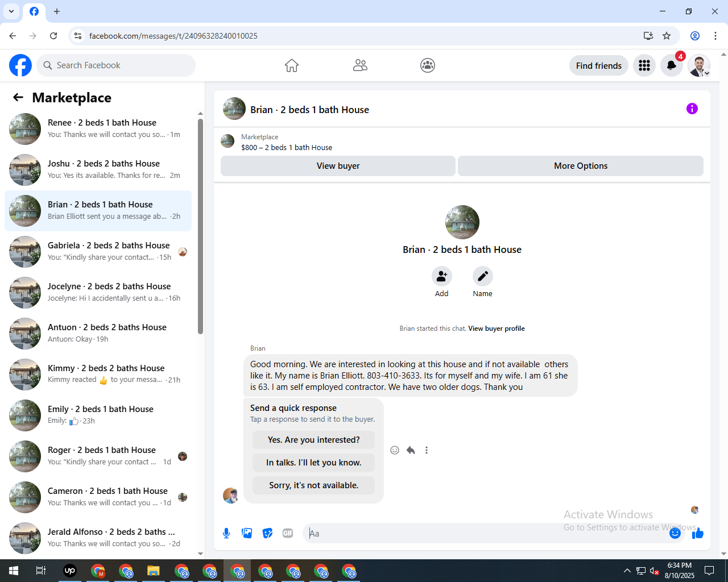Click the Name edit pencil icon

[x=483, y=276]
